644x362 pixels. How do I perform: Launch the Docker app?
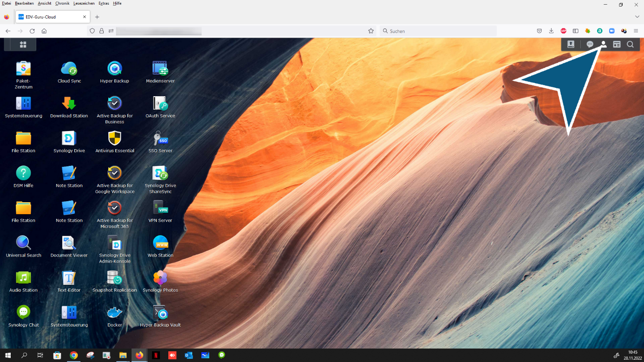coord(114,313)
